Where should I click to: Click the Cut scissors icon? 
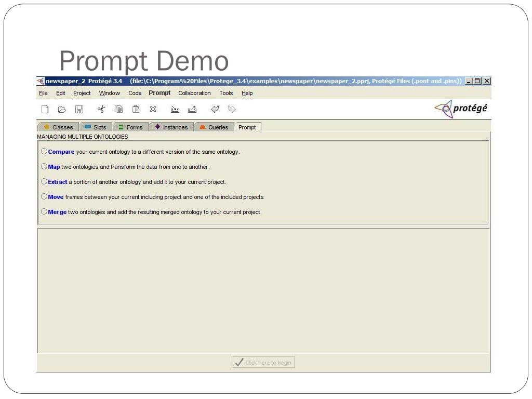tap(101, 109)
